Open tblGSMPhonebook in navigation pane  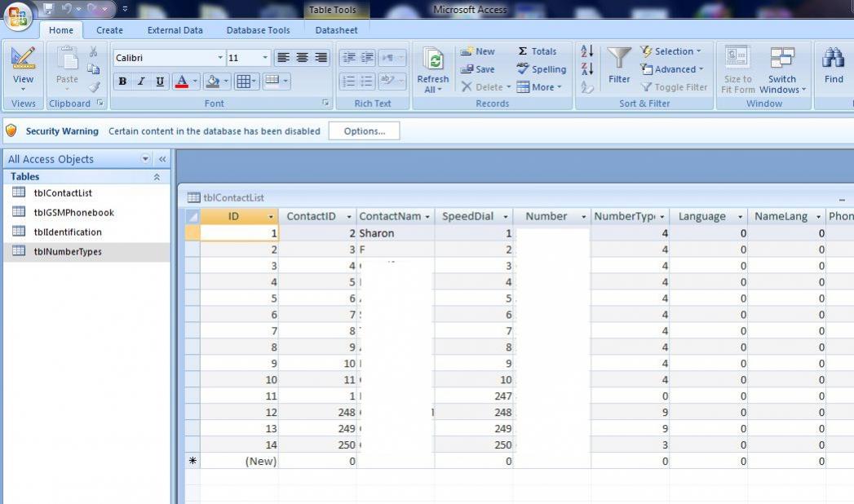(73, 212)
